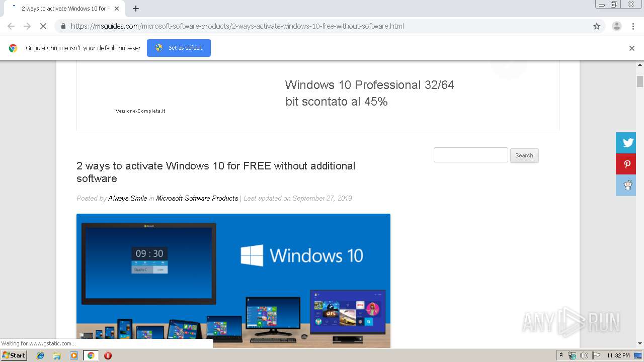The image size is (644, 362).
Task: Bookmark this page with the star icon
Action: click(x=597, y=26)
